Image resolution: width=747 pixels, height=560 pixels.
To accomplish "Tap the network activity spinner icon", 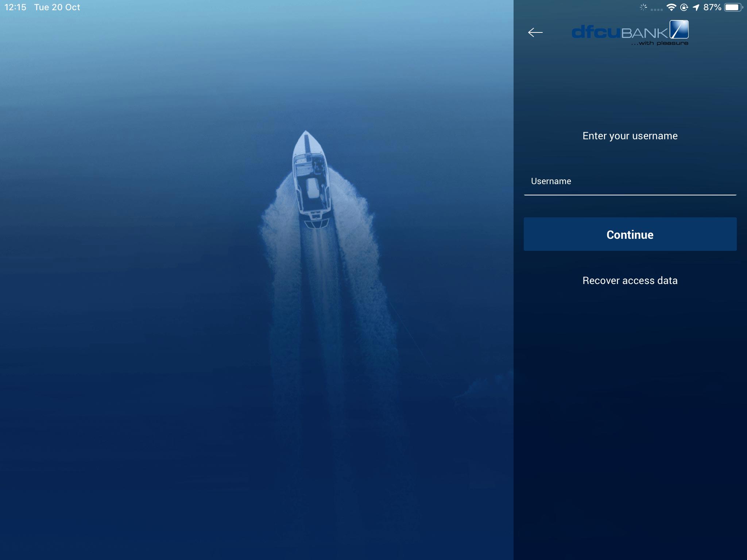I will tap(643, 7).
